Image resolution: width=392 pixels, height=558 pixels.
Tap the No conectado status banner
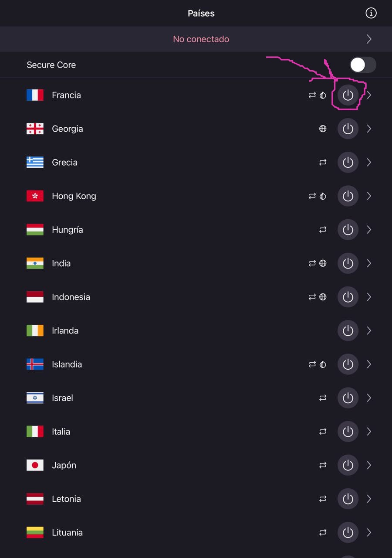[201, 39]
